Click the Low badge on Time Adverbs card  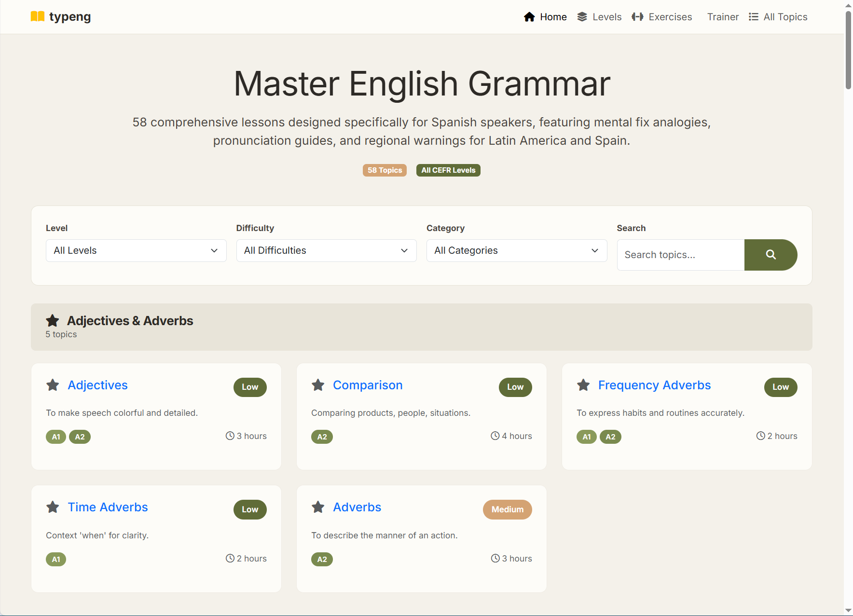coord(250,509)
